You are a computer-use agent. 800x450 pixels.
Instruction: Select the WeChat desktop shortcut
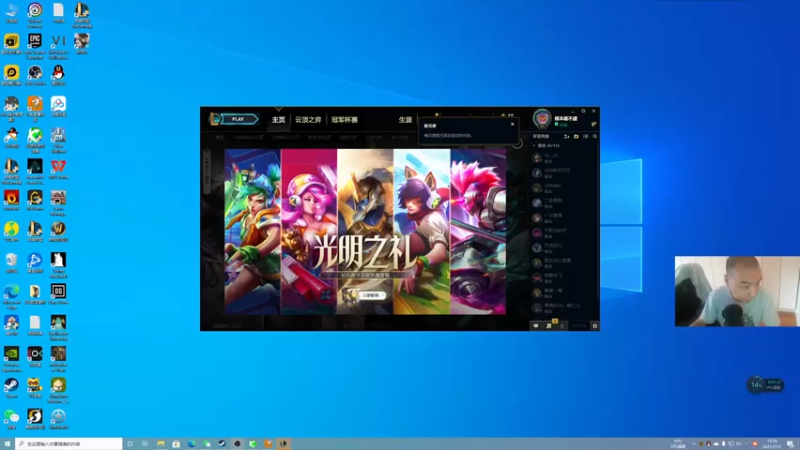pos(11,419)
